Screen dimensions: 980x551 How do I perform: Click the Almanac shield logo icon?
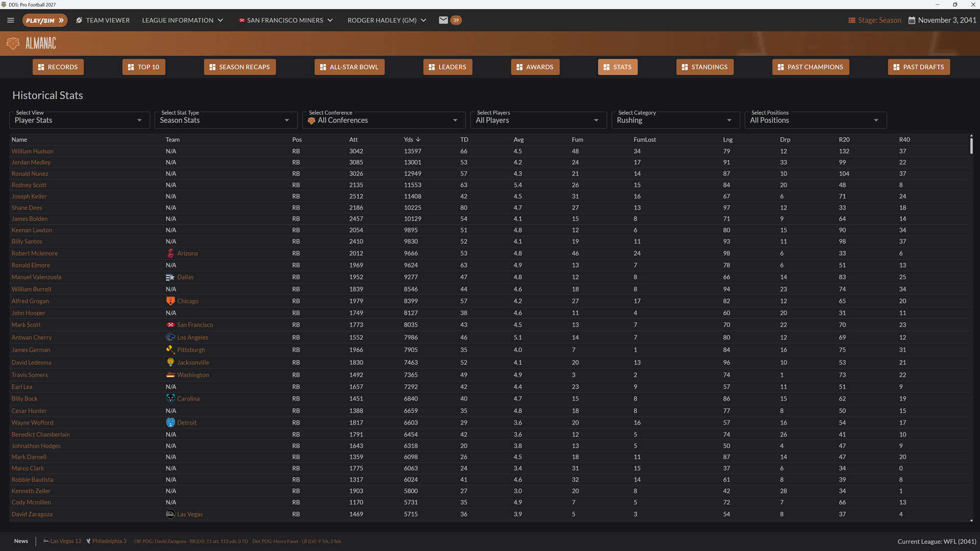point(13,43)
